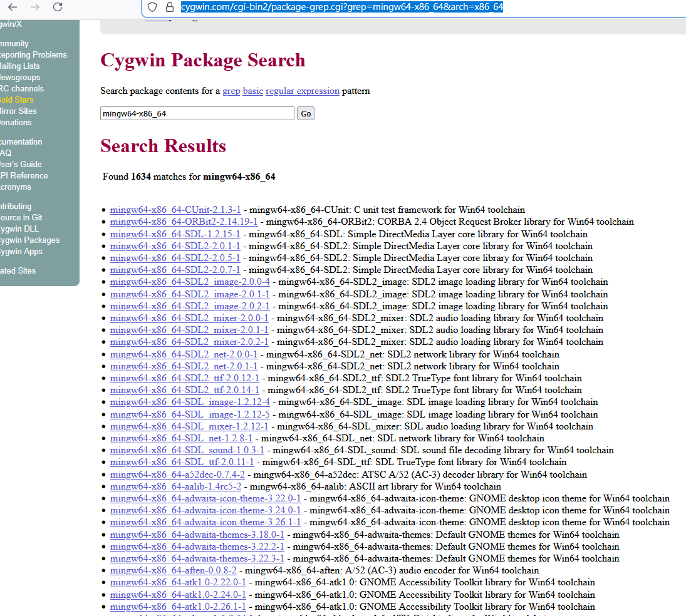The width and height of the screenshot is (686, 616).
Task: Open mingw64-x86_64-SDL2_ttf-2.0.14-1 link
Action: (x=185, y=390)
